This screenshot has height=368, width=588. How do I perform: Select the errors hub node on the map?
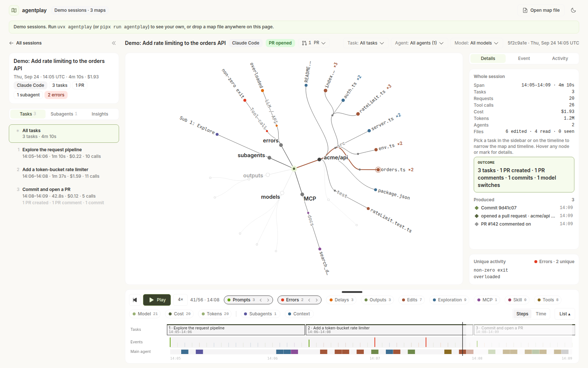pyautogui.click(x=281, y=145)
